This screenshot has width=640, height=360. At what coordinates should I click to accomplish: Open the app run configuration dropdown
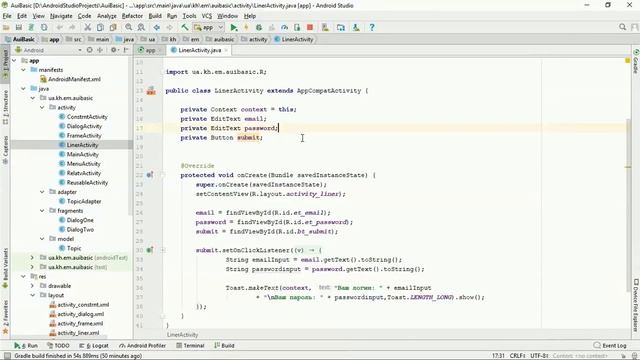click(209, 27)
